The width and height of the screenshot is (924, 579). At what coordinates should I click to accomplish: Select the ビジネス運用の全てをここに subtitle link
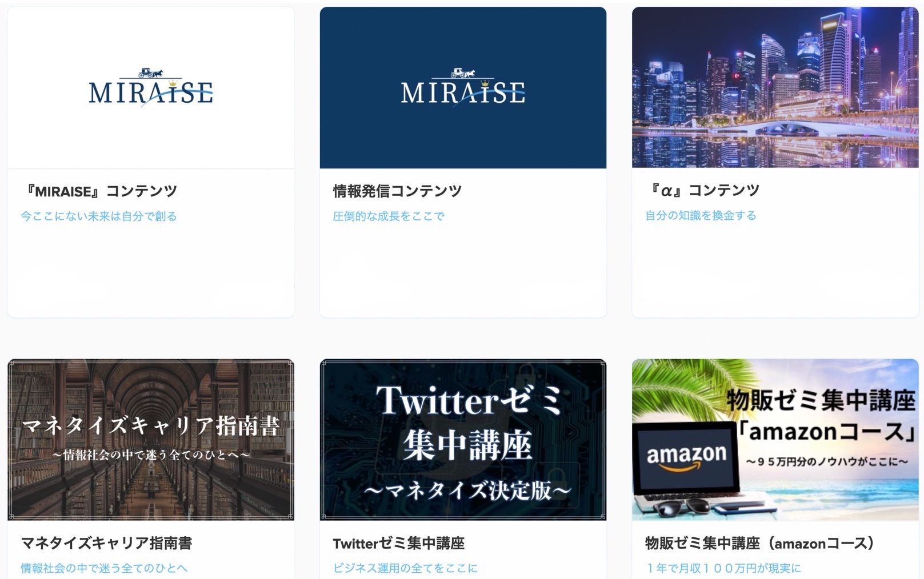point(405,568)
